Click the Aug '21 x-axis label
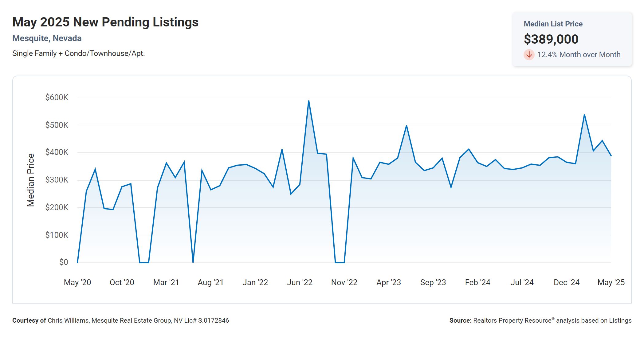Image resolution: width=644 pixels, height=338 pixels. coord(211,282)
